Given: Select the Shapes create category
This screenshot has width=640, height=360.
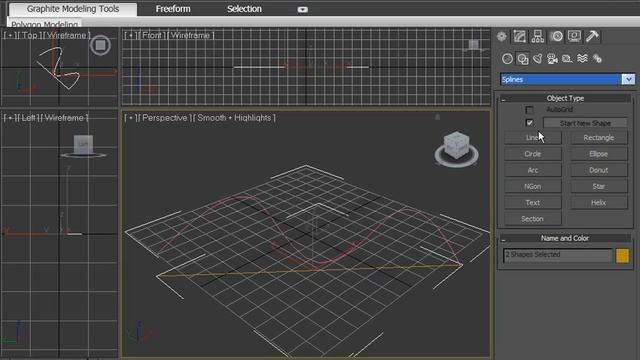Looking at the screenshot, I should point(523,59).
